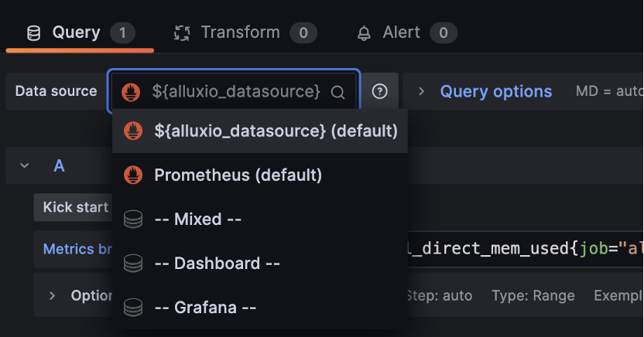Click the Alert bell icon
Image resolution: width=644 pixels, height=337 pixels.
(364, 33)
